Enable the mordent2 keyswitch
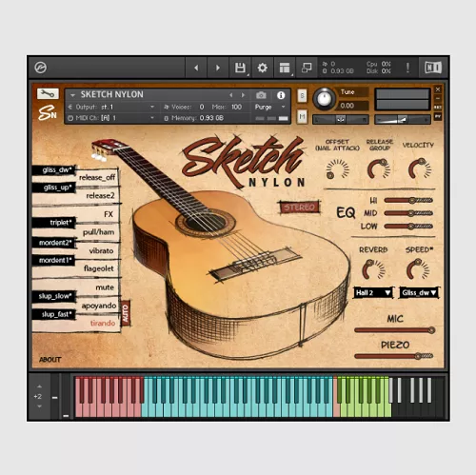The image size is (476, 475). [54, 243]
